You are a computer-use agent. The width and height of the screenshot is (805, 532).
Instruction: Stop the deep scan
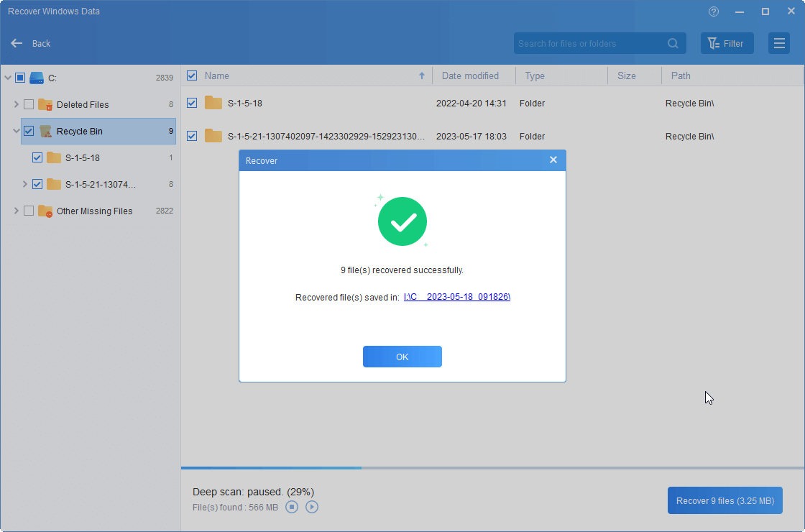coord(292,508)
